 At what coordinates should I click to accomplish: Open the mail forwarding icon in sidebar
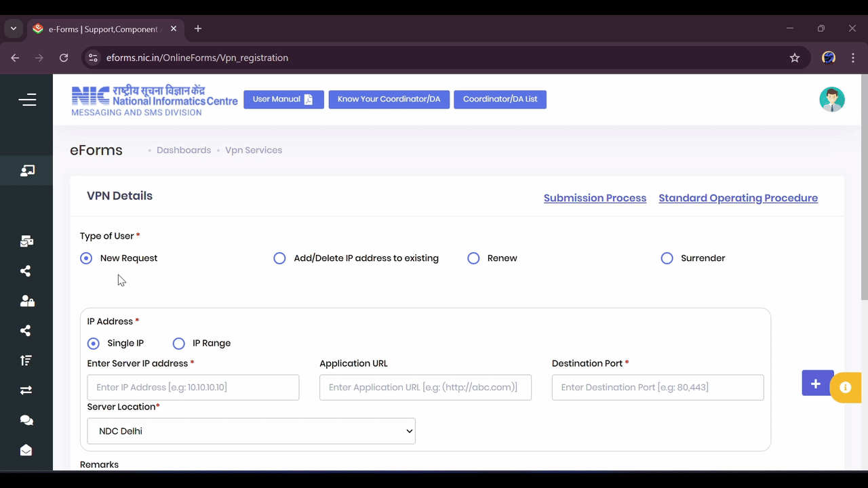click(26, 241)
